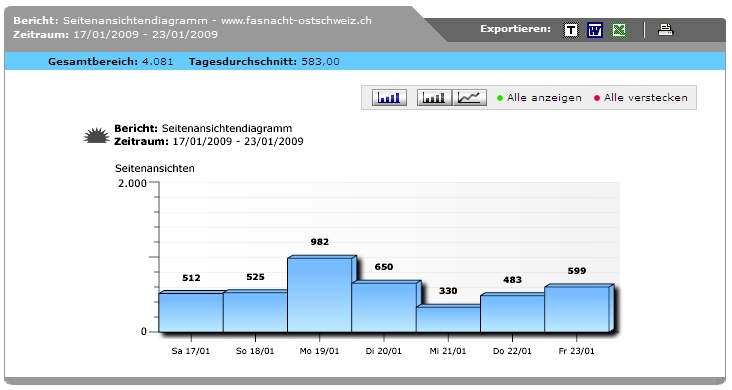The width and height of the screenshot is (732, 390).
Task: Switch to the flat bar chart view
Action: tap(434, 98)
